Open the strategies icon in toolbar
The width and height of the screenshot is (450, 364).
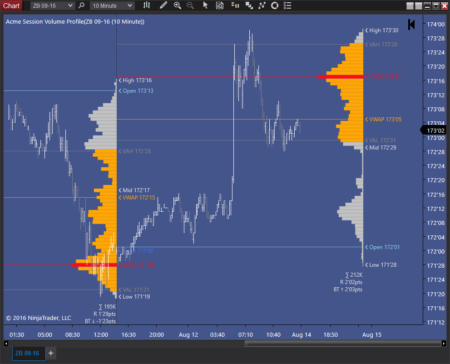[262, 5]
